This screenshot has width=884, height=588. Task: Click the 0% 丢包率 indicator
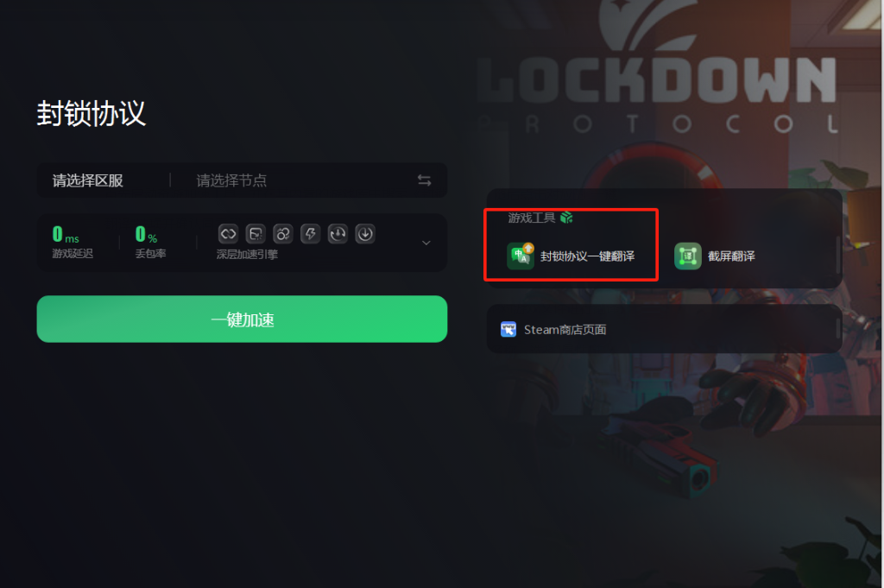pyautogui.click(x=150, y=243)
